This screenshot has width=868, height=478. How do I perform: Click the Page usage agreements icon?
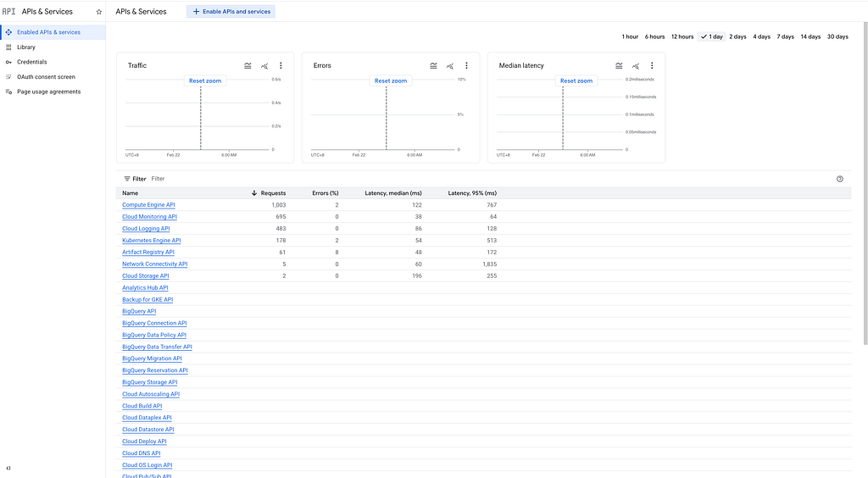[8, 92]
